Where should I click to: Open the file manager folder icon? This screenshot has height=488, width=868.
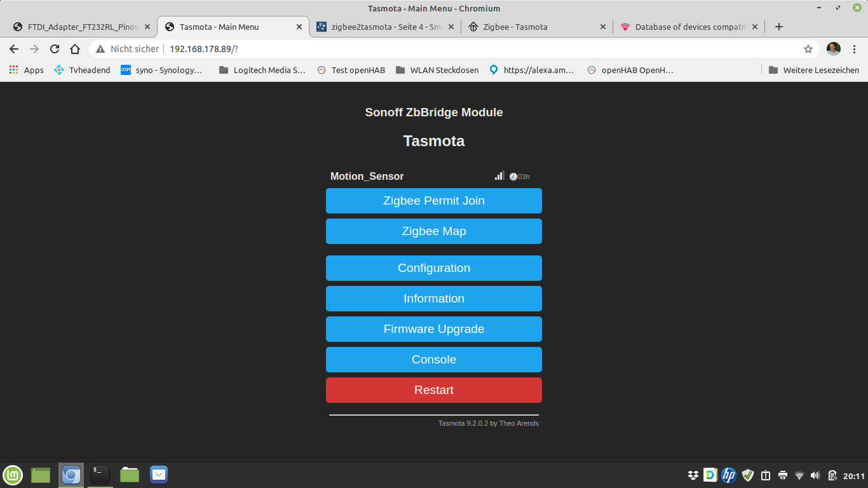pos(130,475)
